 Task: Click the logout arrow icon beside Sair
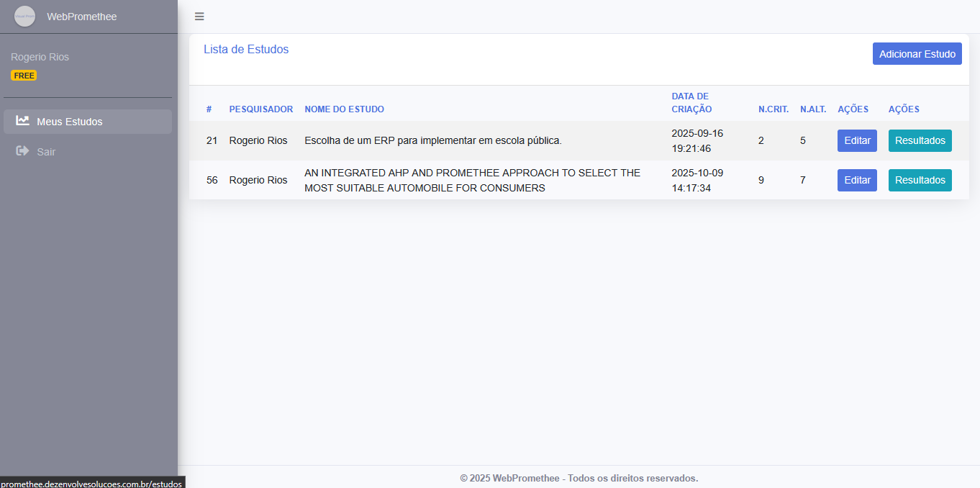tap(22, 151)
